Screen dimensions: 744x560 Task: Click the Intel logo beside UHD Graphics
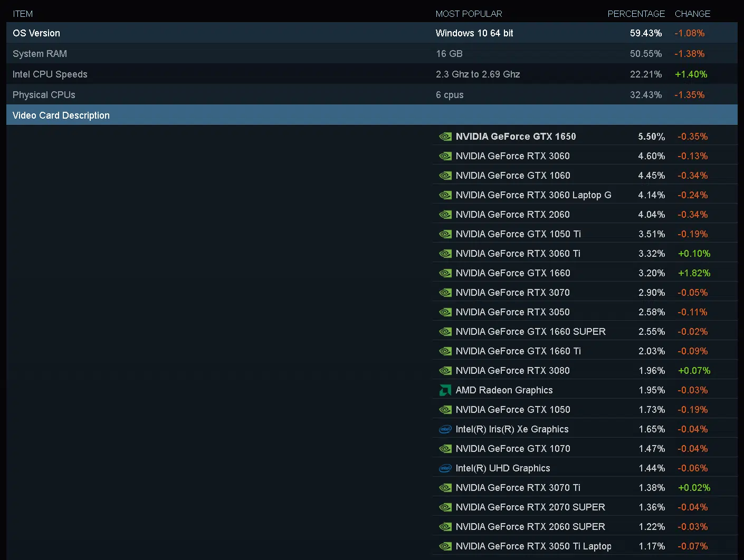(x=445, y=468)
